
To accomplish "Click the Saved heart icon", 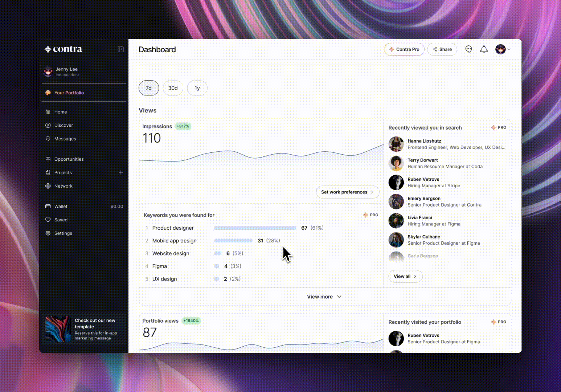I will 48,220.
